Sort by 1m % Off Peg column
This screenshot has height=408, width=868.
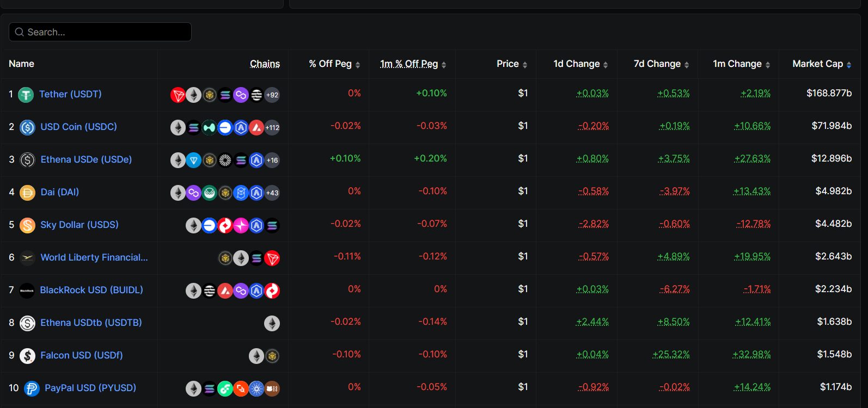413,64
